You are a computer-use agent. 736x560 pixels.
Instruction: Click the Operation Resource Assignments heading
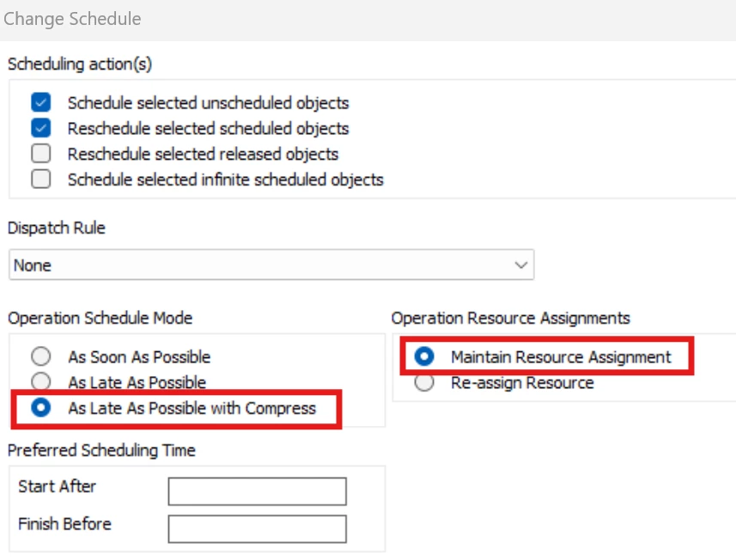[x=510, y=318]
